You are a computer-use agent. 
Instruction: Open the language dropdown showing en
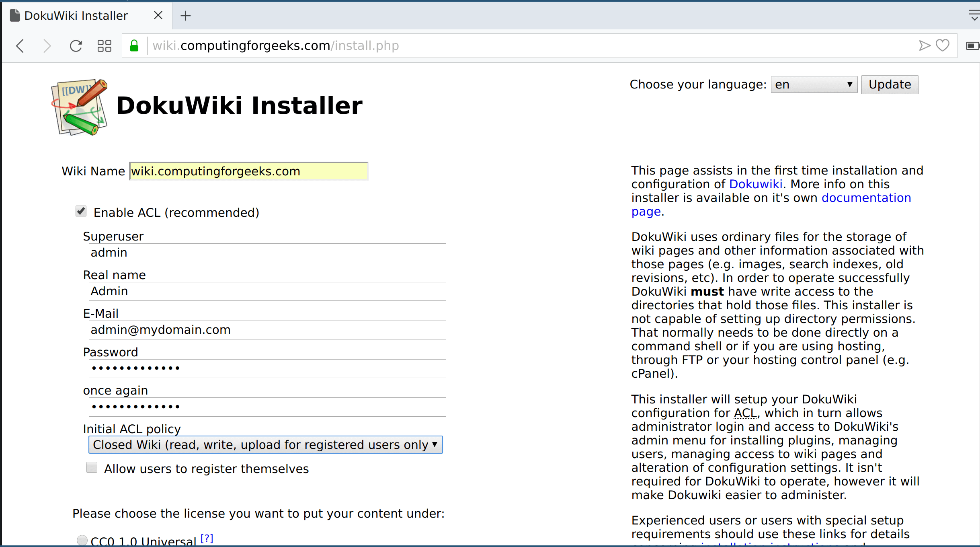[x=814, y=84]
